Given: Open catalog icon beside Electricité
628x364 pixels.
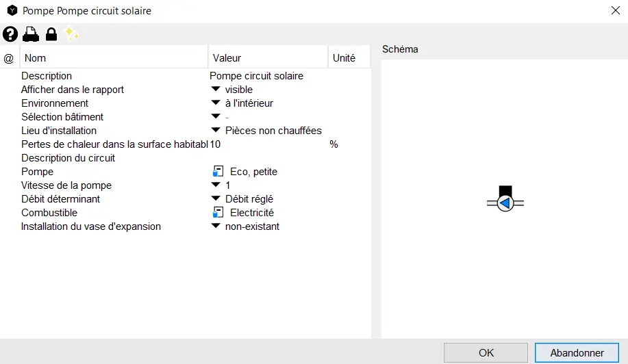Looking at the screenshot, I should 218,213.
